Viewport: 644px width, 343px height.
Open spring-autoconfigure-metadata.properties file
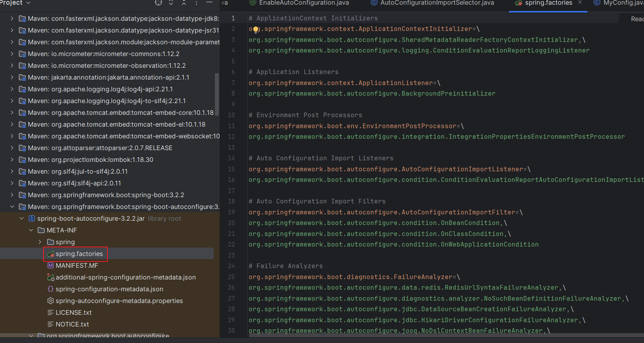(119, 301)
